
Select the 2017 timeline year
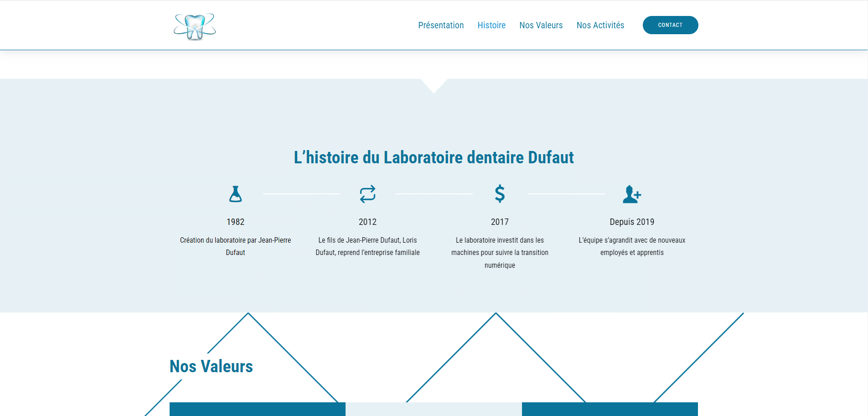click(x=500, y=222)
